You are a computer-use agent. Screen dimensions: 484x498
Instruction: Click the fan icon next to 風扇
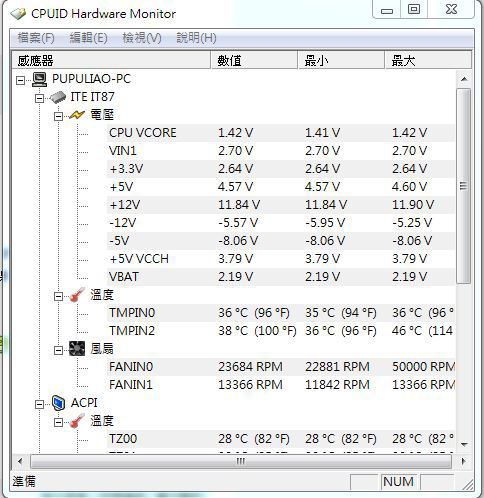(x=77, y=349)
